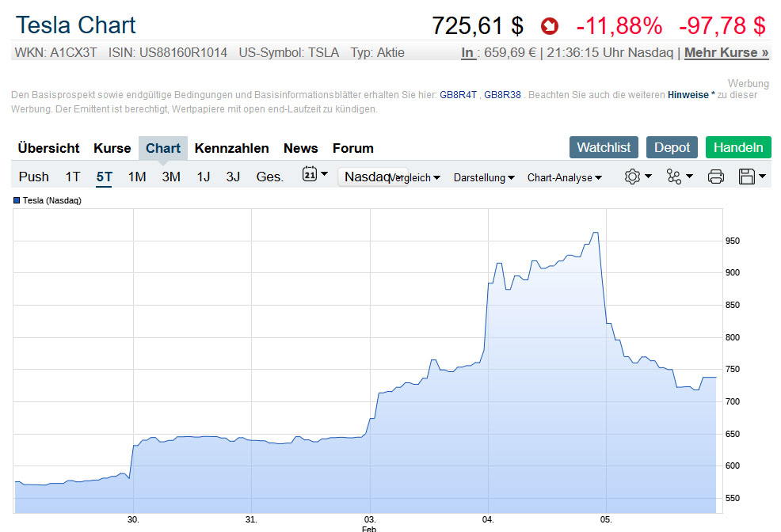Print the chart with the printer icon

716,177
